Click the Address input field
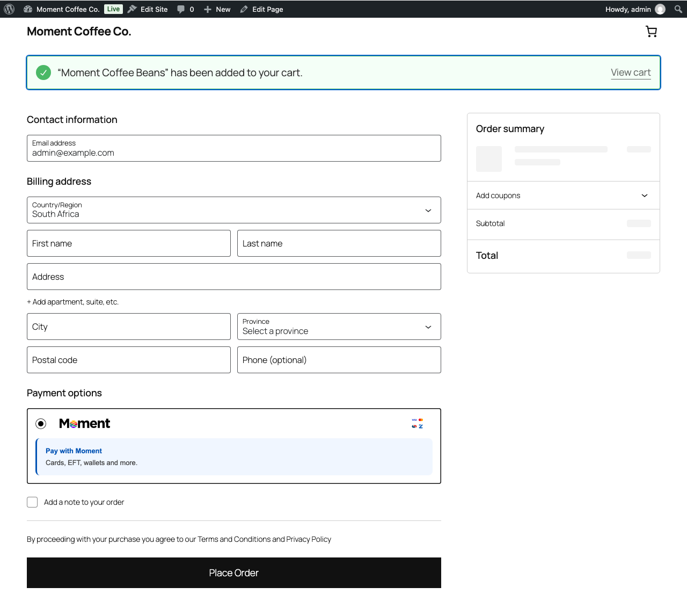The width and height of the screenshot is (687, 616). pos(234,277)
